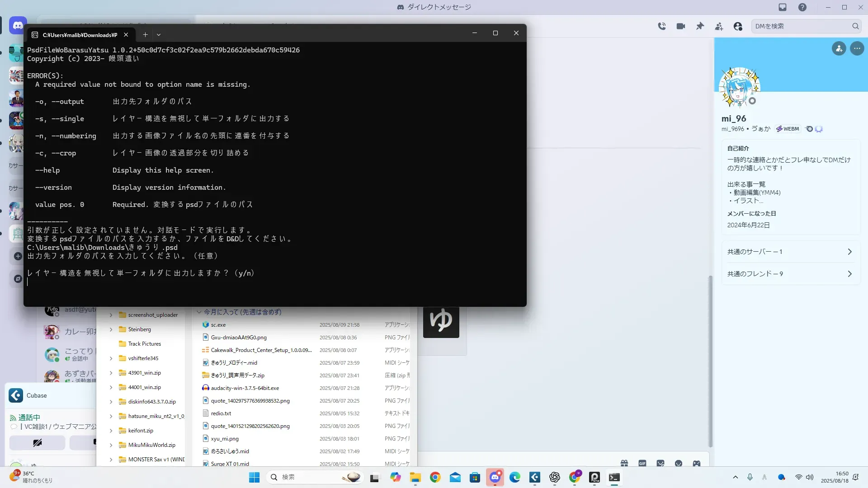
Task: Collapse the 今月に入って file group
Action: click(199, 312)
